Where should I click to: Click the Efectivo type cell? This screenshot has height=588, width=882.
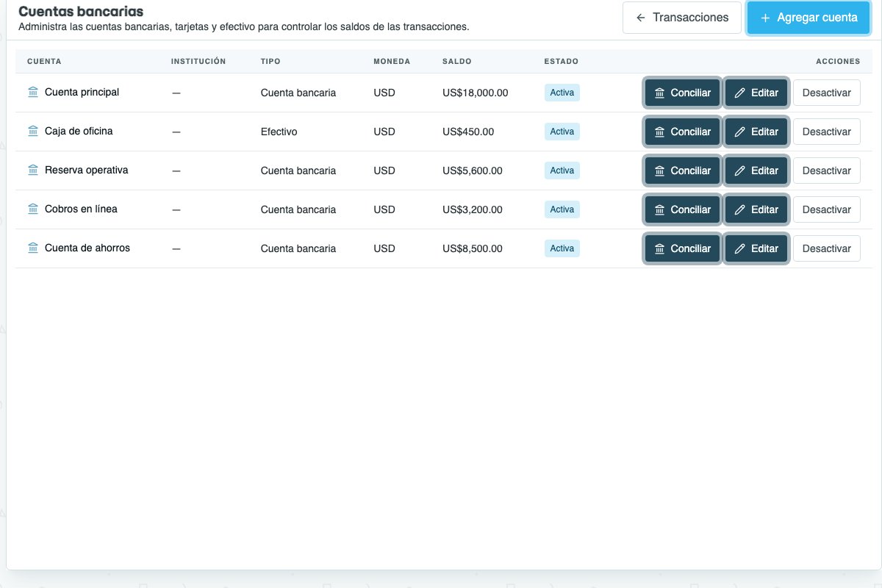(279, 132)
